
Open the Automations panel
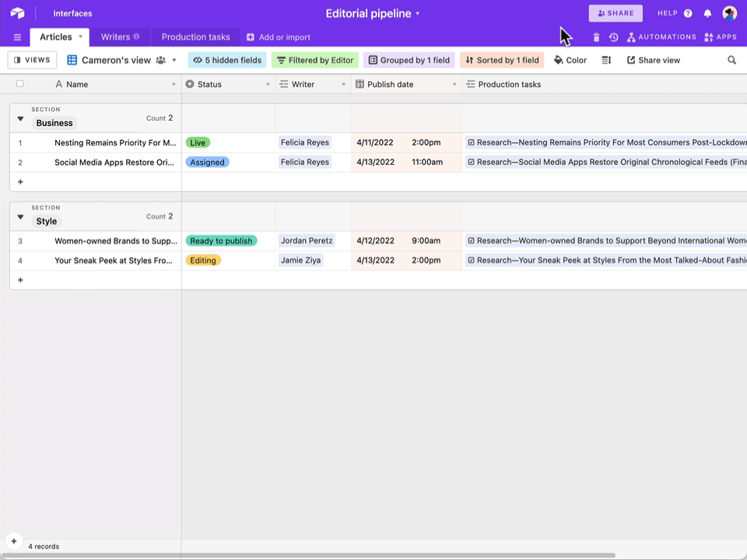(x=661, y=36)
